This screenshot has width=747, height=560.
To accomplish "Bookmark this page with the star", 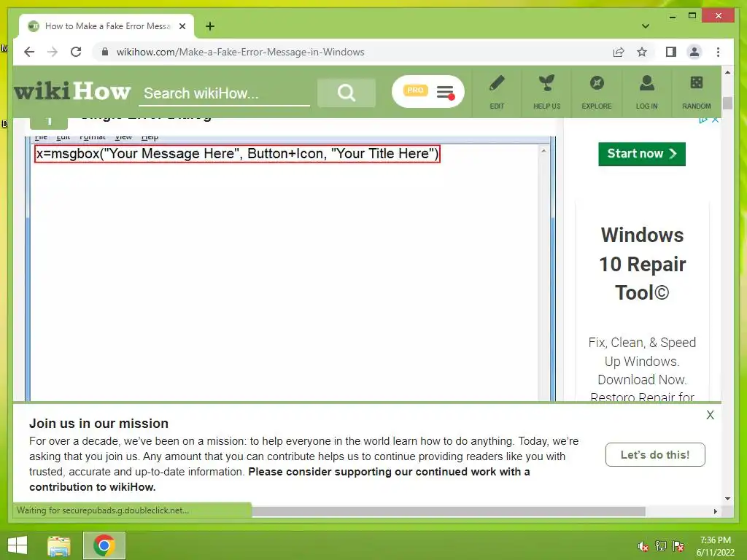I will [x=642, y=52].
